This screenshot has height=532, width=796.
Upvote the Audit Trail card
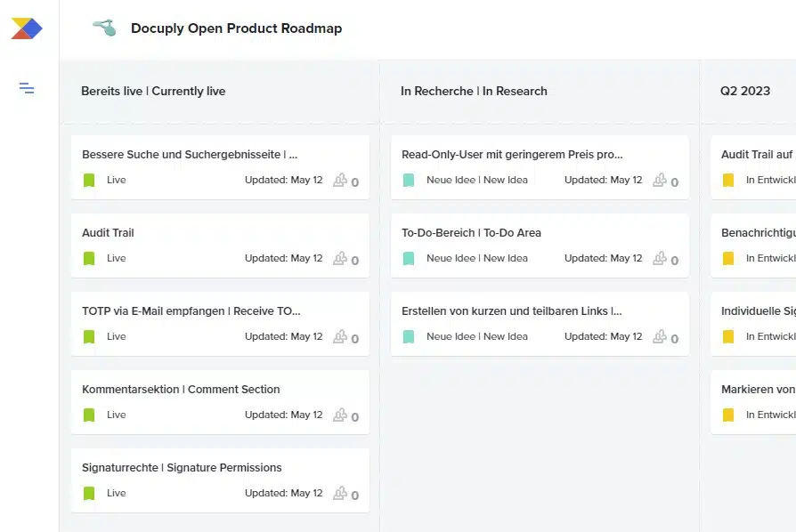coord(340,258)
